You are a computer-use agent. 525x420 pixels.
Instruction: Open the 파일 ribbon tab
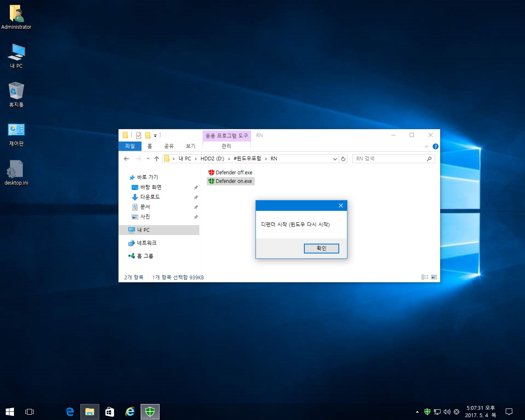click(130, 146)
